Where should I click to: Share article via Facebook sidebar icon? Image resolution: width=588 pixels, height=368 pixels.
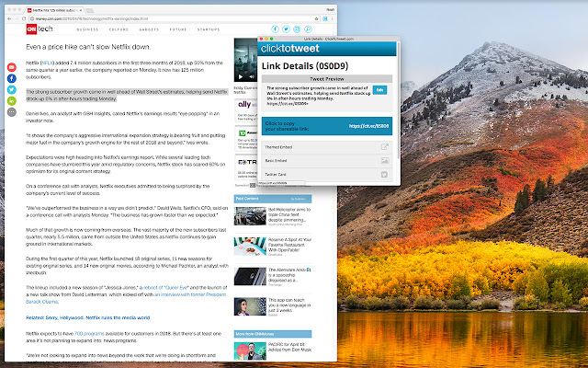click(12, 78)
